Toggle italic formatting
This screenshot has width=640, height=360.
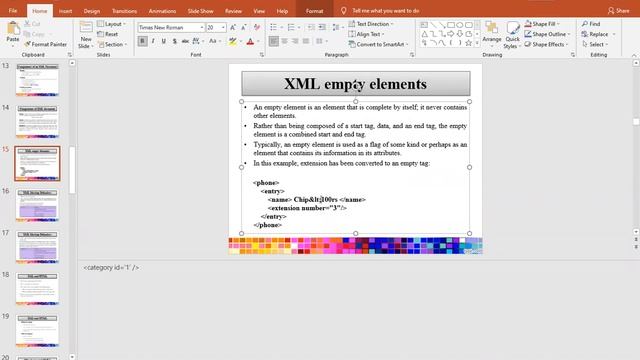click(153, 41)
